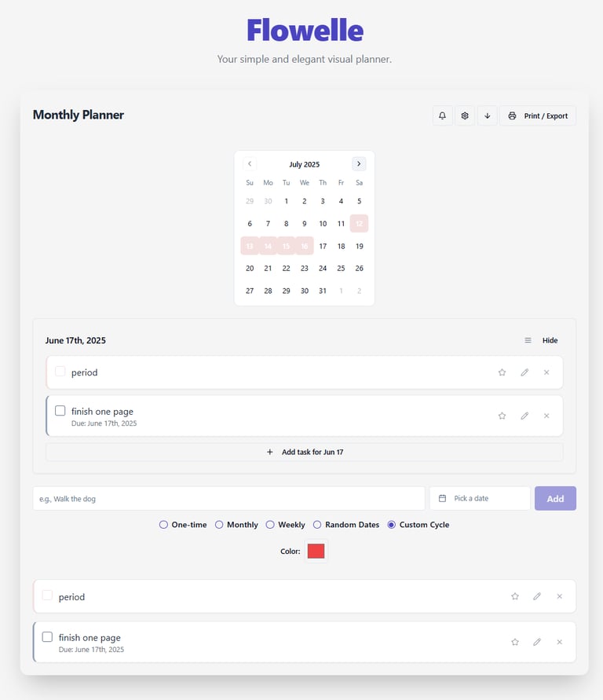The width and height of the screenshot is (603, 700).
Task: Click the download arrow icon
Action: click(488, 115)
